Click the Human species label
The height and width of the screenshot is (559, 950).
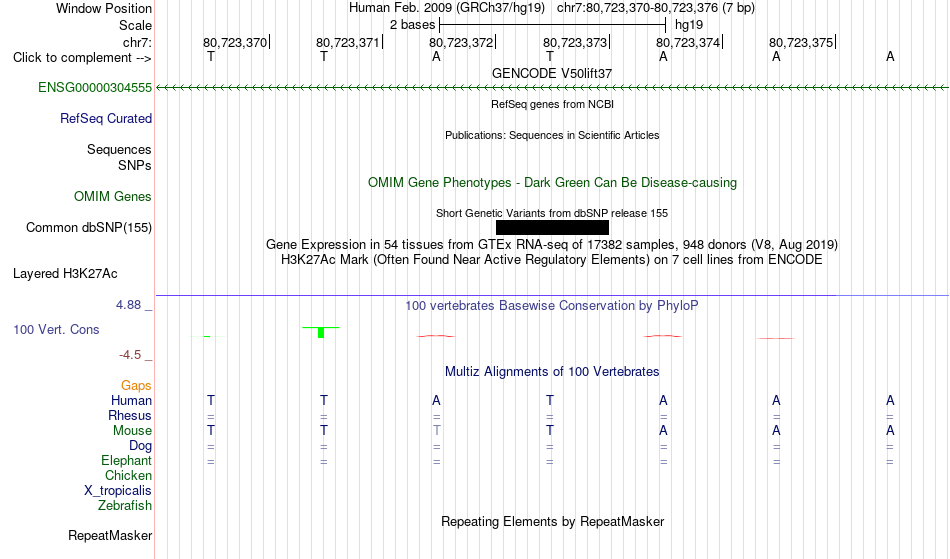[x=131, y=401]
